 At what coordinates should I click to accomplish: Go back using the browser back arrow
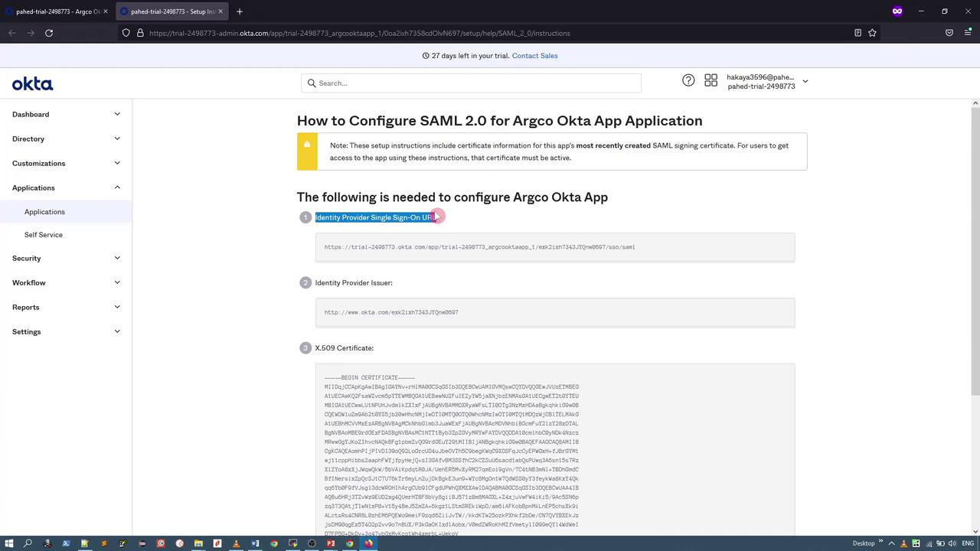[12, 33]
